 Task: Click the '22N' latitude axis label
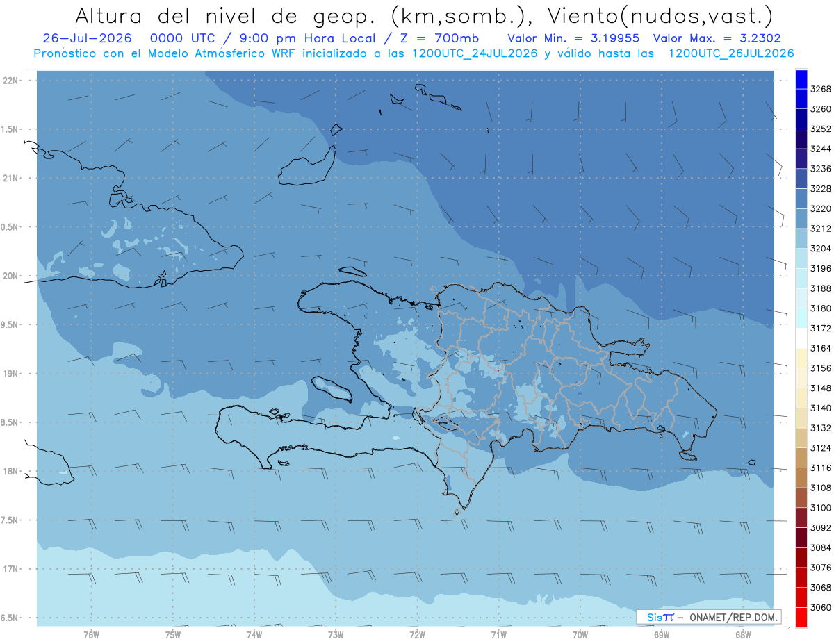coord(10,80)
